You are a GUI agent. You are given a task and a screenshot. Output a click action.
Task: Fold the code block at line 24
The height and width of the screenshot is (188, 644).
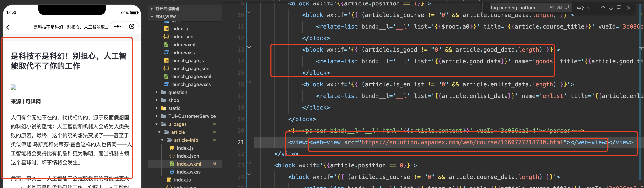click(x=249, y=174)
